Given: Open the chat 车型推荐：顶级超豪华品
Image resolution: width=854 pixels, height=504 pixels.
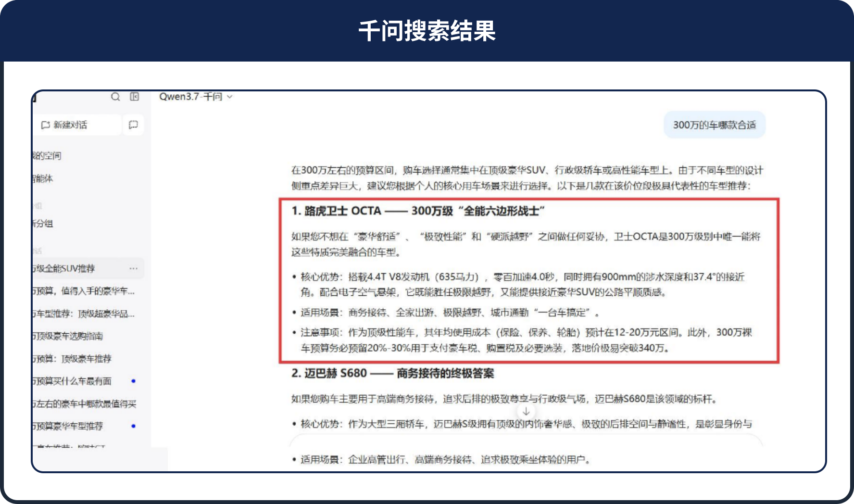Looking at the screenshot, I should tap(84, 314).
